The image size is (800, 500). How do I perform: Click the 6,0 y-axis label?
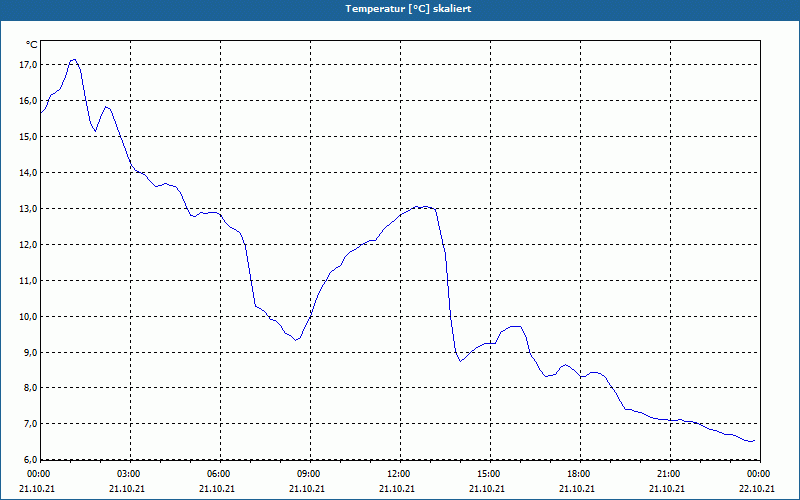tap(31, 460)
